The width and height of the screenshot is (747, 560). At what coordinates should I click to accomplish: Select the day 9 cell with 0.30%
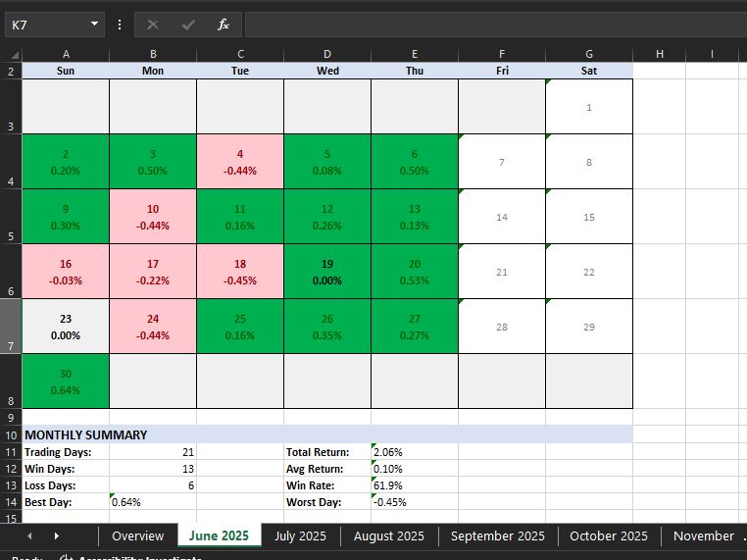(x=66, y=217)
